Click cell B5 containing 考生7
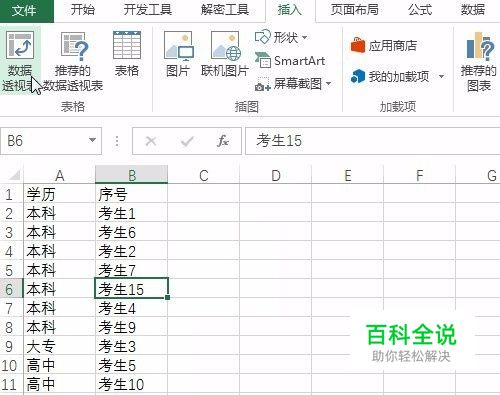The width and height of the screenshot is (500, 395). click(x=132, y=270)
